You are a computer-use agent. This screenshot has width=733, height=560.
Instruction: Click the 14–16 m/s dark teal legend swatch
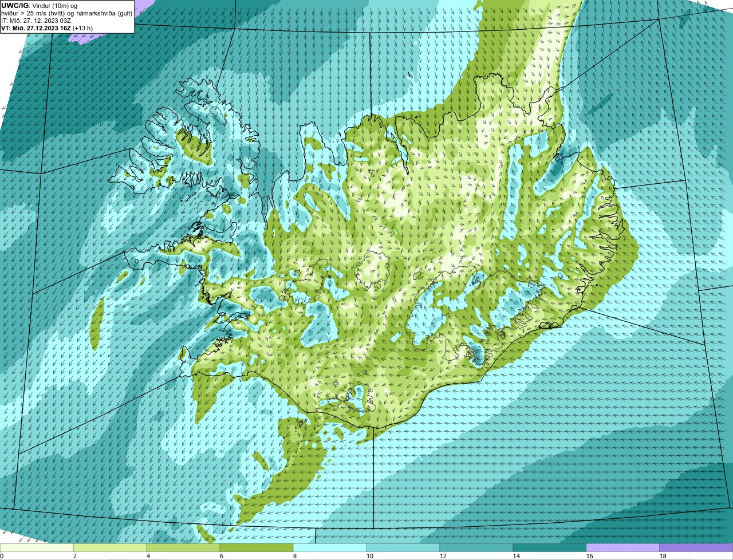point(550,548)
